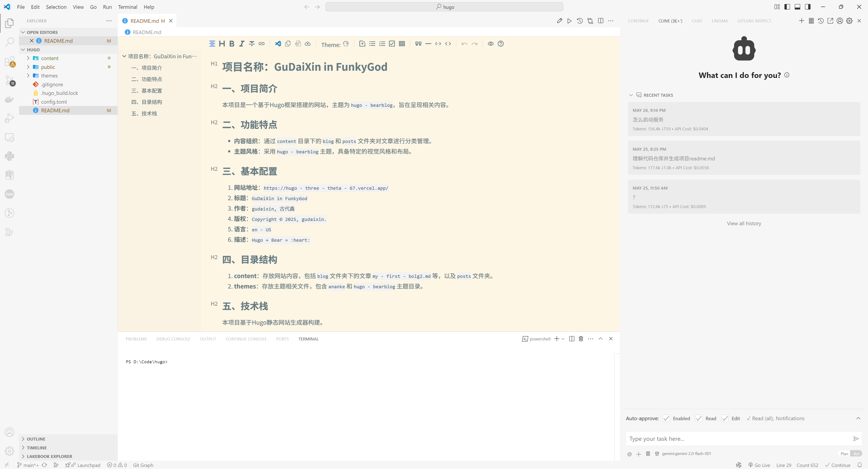Click the cloud upload toolbar icon
This screenshot has width=868, height=469.
(308, 44)
